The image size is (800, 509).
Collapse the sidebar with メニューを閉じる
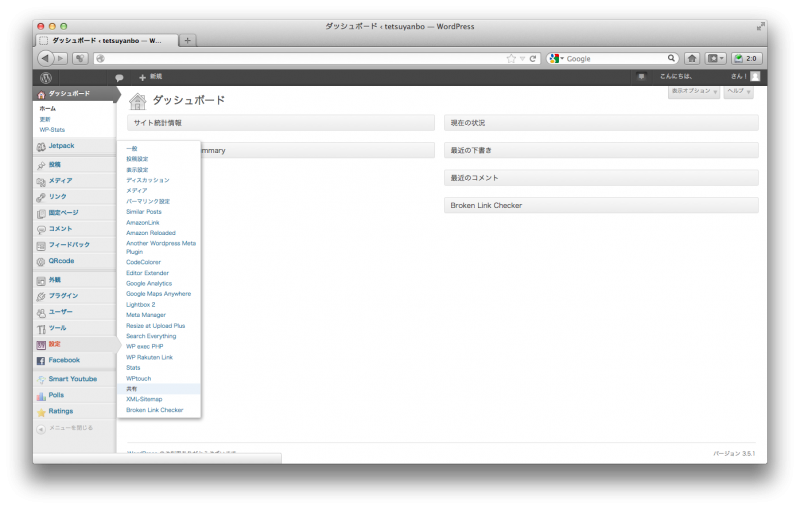(x=65, y=428)
